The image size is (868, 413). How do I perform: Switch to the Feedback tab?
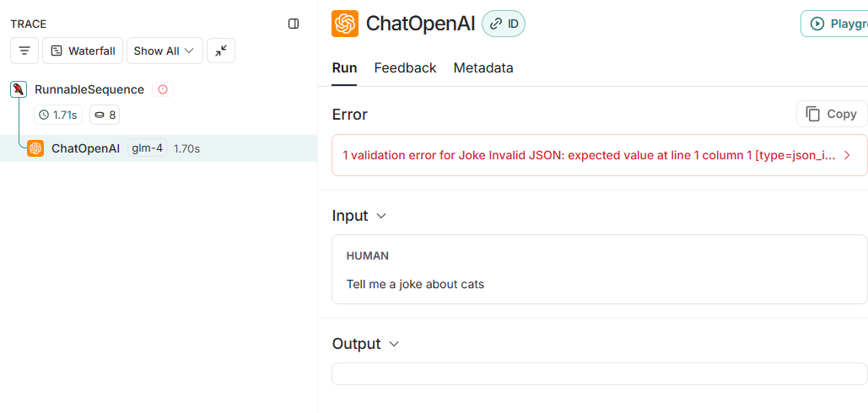405,68
